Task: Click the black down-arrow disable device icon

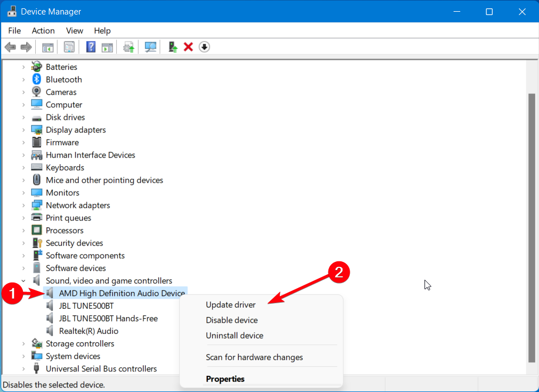Action: [x=204, y=47]
